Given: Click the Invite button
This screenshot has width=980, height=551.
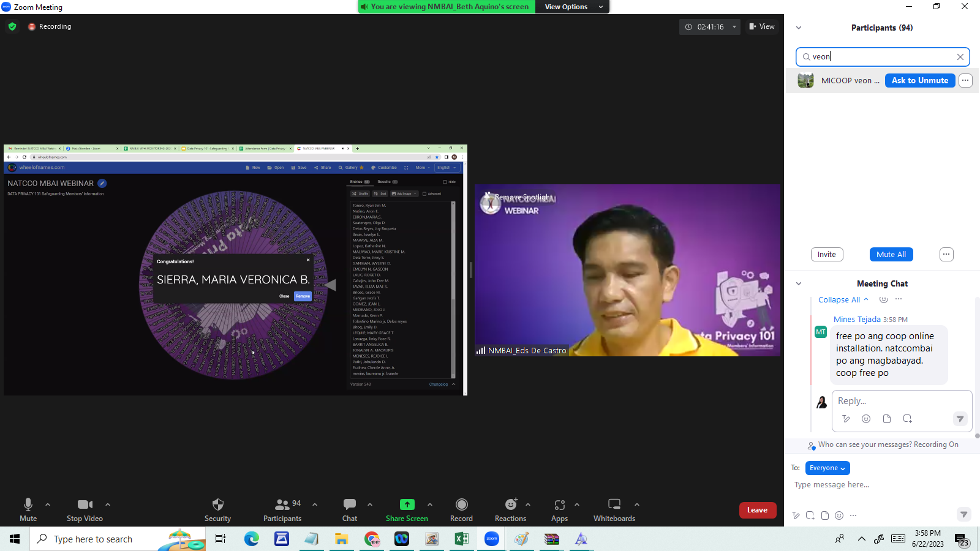Looking at the screenshot, I should 827,254.
